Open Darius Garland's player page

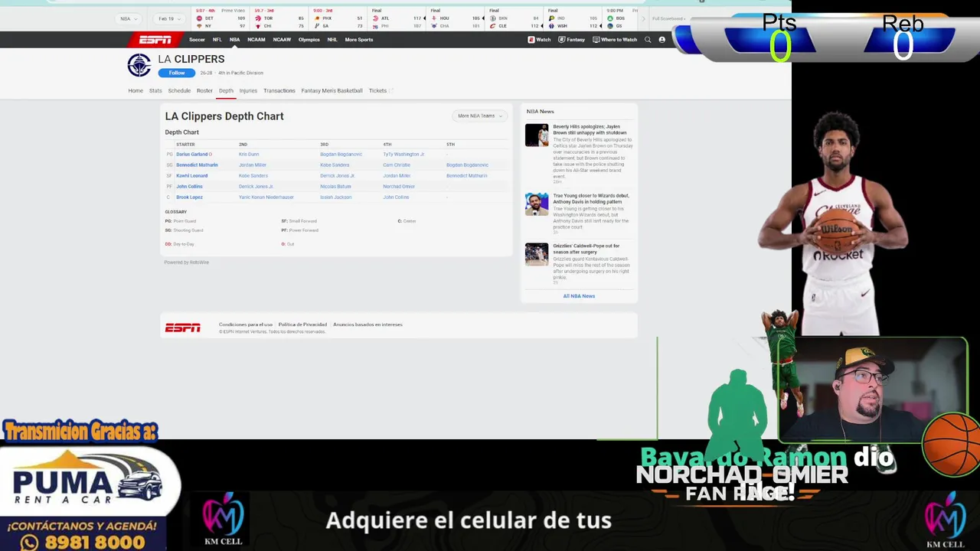[192, 154]
